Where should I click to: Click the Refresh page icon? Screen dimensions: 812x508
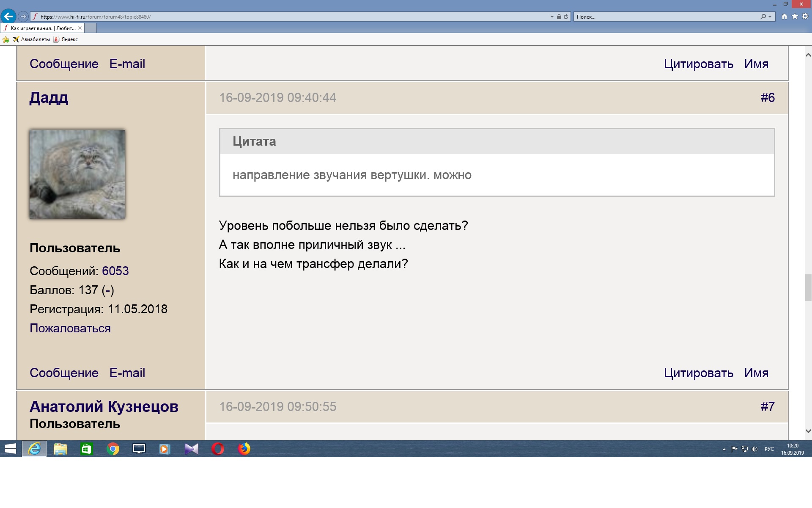click(x=566, y=17)
